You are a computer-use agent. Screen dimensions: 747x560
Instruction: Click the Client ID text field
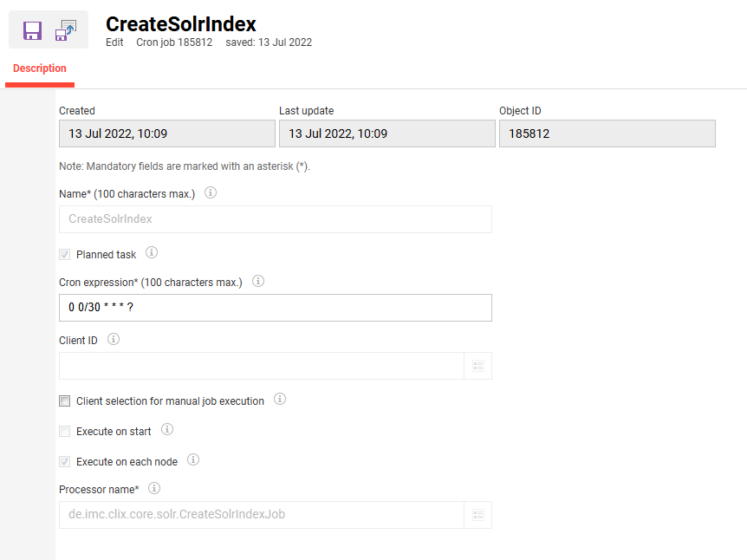click(x=262, y=366)
